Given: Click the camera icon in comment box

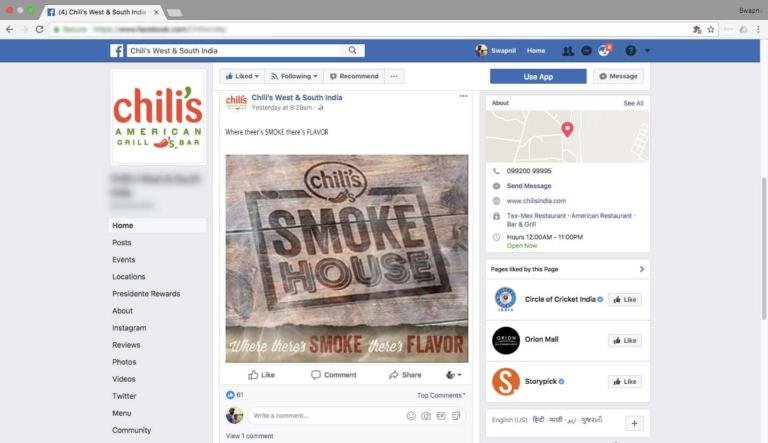Looking at the screenshot, I should 426,416.
